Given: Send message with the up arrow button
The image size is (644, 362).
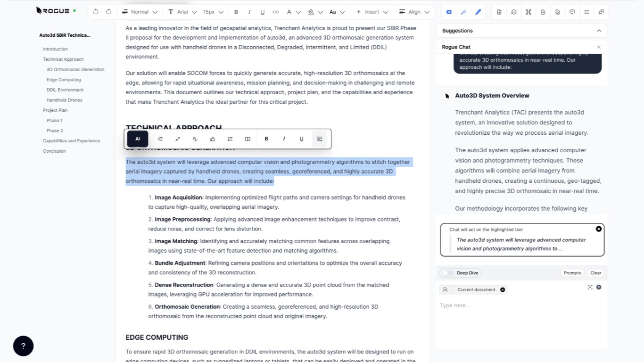Looking at the screenshot, I should click(x=599, y=287).
